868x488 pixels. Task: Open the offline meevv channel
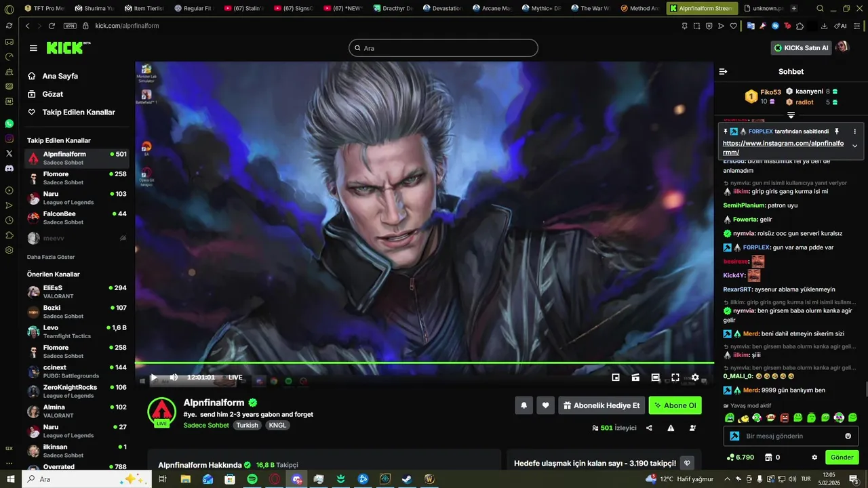click(77, 238)
